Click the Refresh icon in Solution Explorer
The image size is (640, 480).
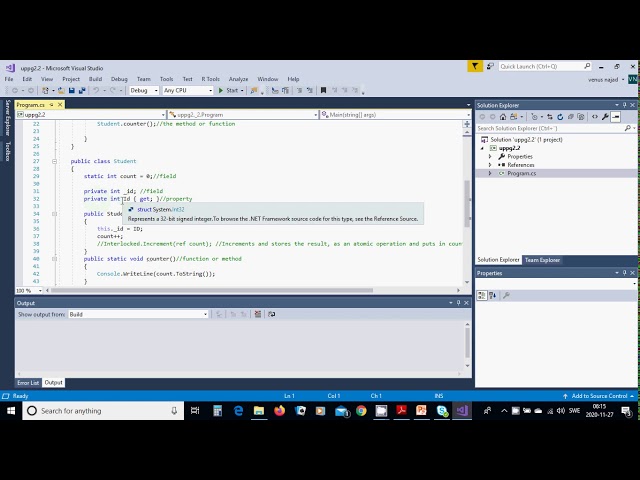(560, 117)
